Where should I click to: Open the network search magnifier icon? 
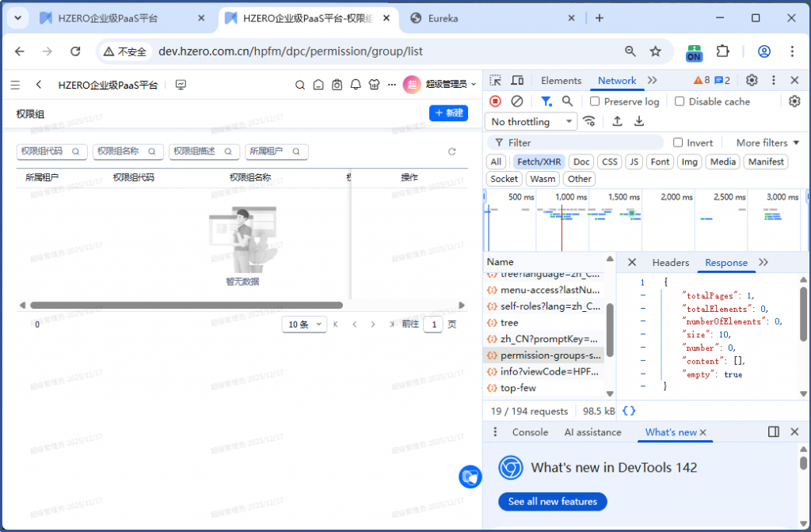click(x=567, y=101)
